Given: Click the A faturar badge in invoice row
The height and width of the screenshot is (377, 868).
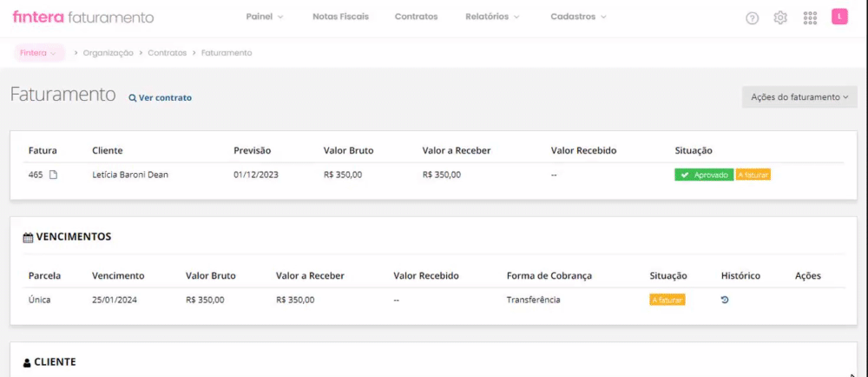Looking at the screenshot, I should [753, 175].
